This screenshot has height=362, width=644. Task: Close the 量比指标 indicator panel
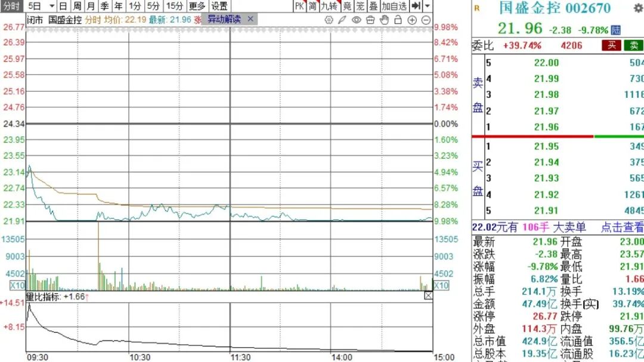428,296
